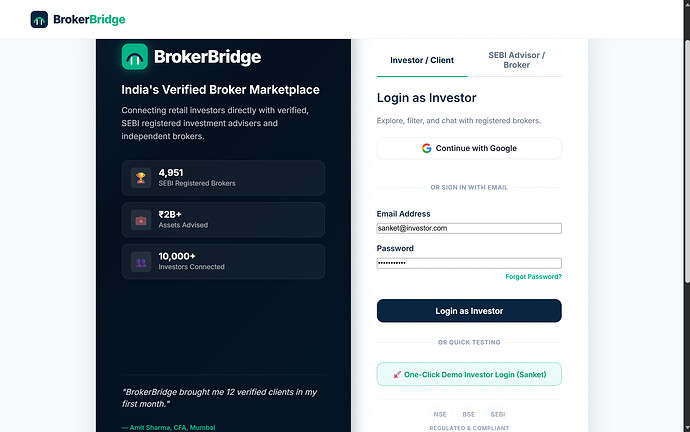This screenshot has height=432, width=690.
Task: Use One-Click Demo Investor Login (Sanket)
Action: [x=469, y=374]
